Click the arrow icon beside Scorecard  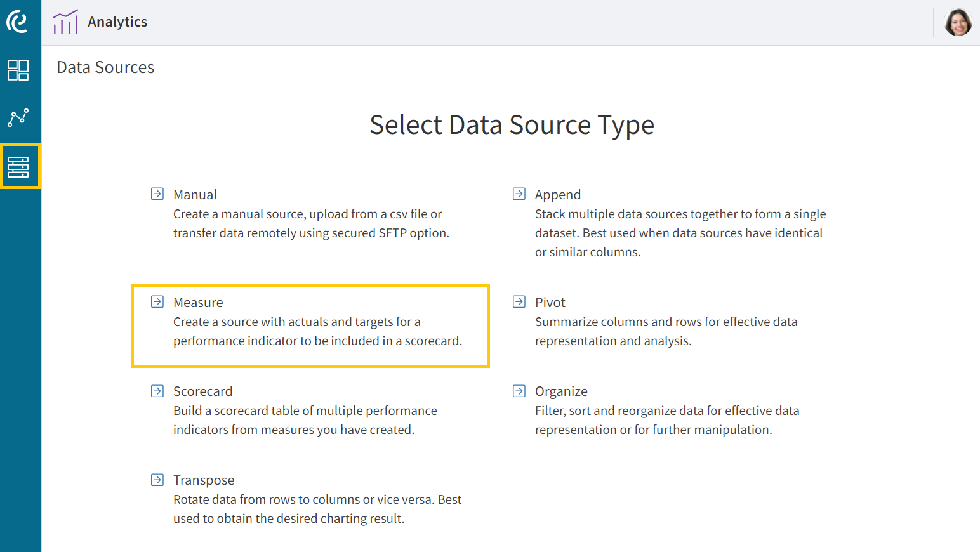pos(157,391)
